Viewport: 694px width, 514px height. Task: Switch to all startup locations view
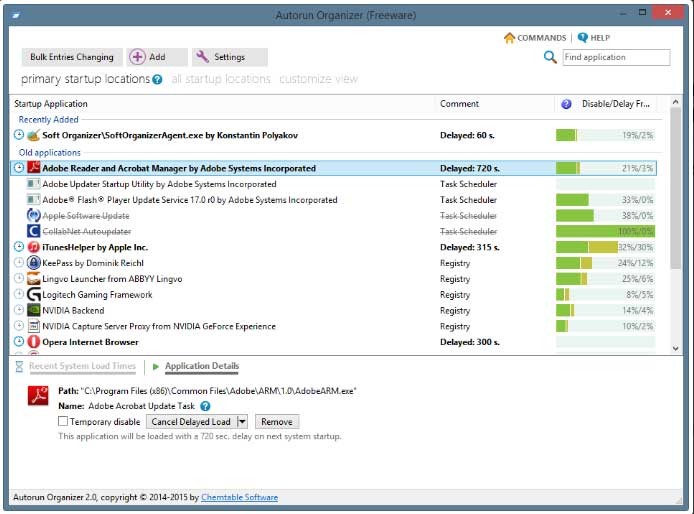(x=220, y=79)
